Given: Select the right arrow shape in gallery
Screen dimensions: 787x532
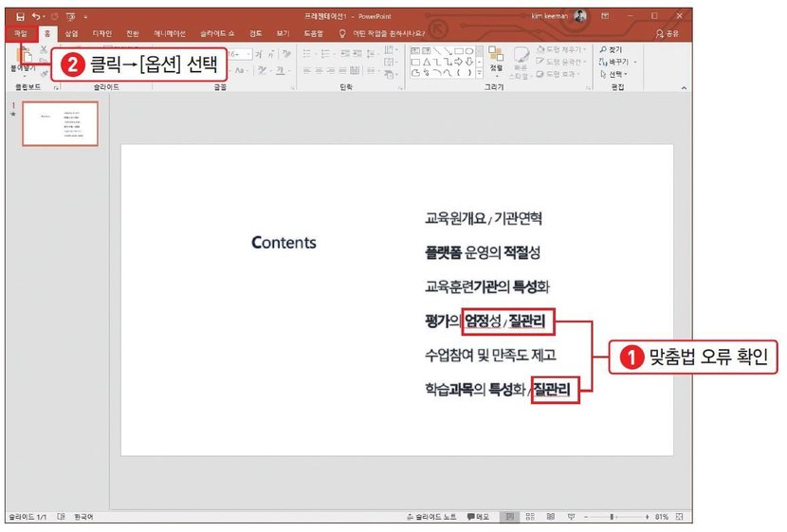Looking at the screenshot, I should (x=458, y=62).
